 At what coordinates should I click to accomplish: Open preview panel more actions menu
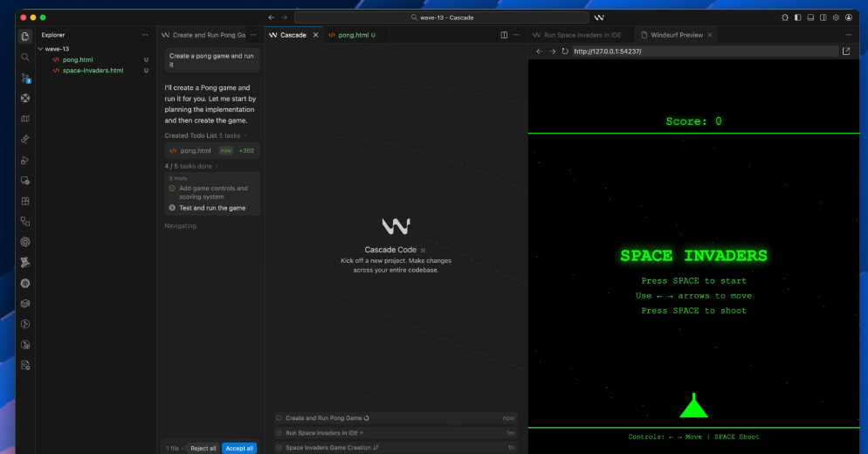(x=849, y=35)
